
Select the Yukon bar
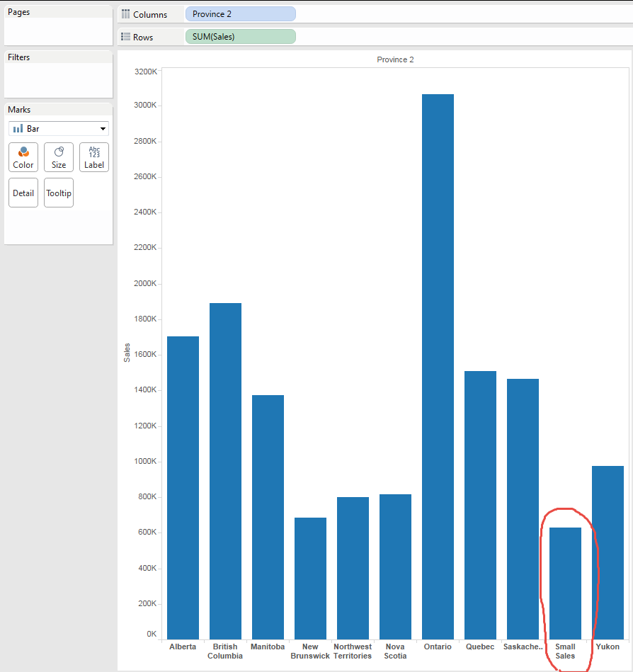[608, 553]
